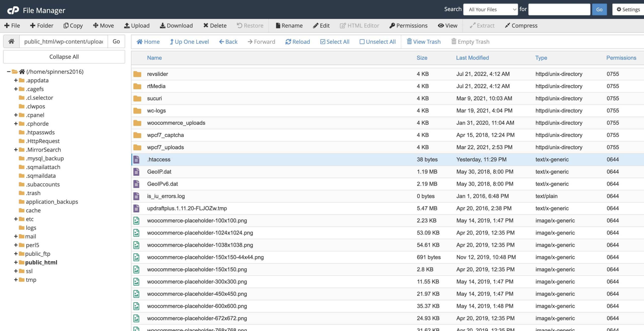Sort by Last Modified column header
The height and width of the screenshot is (331, 644).
[472, 58]
